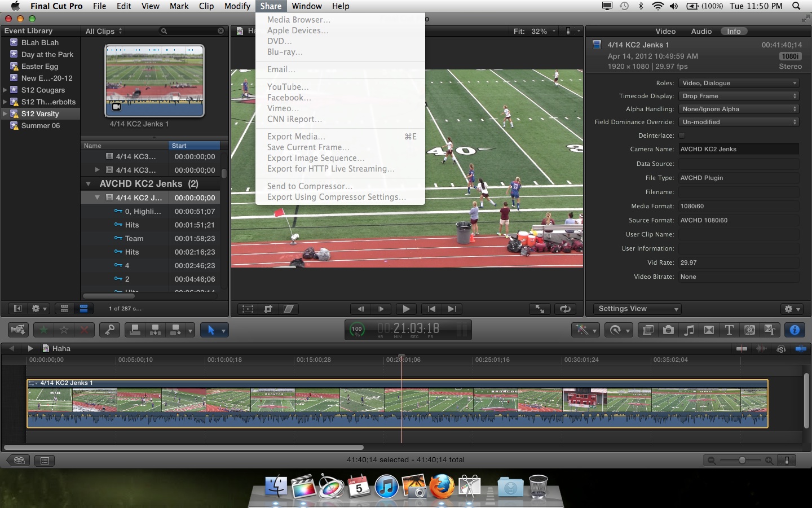The image size is (812, 508).
Task: Adjust the timeline zoom slider
Action: coord(742,461)
